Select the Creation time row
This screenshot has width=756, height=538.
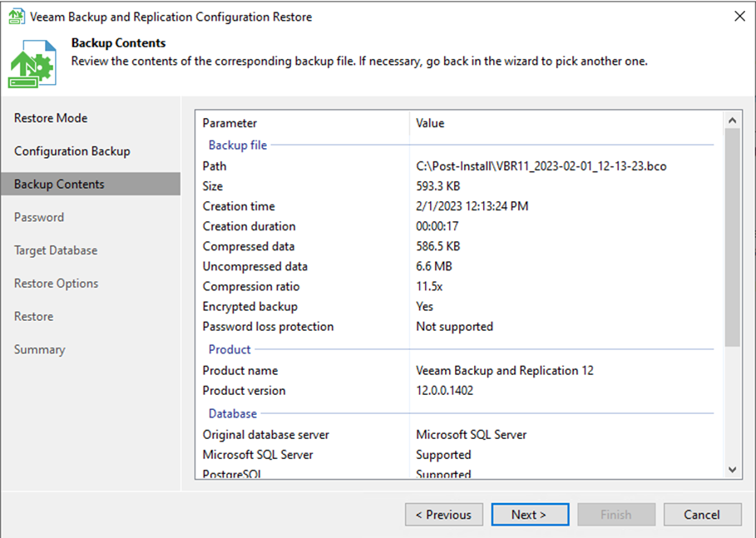click(x=457, y=206)
